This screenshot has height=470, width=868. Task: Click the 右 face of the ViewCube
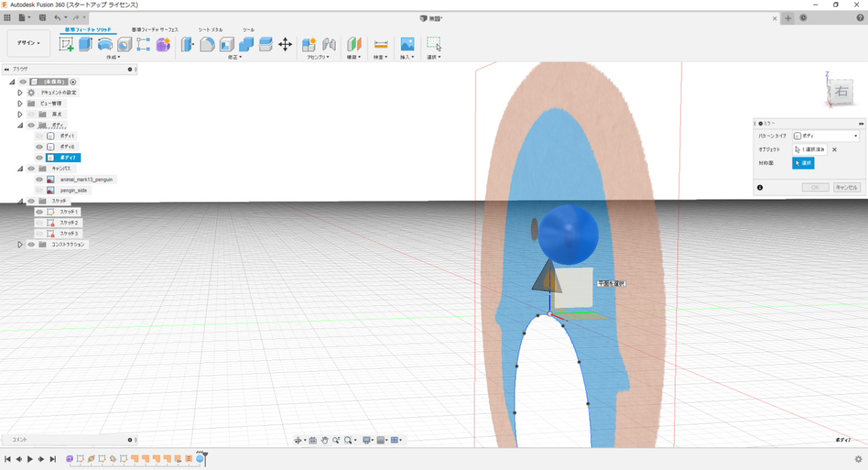841,92
